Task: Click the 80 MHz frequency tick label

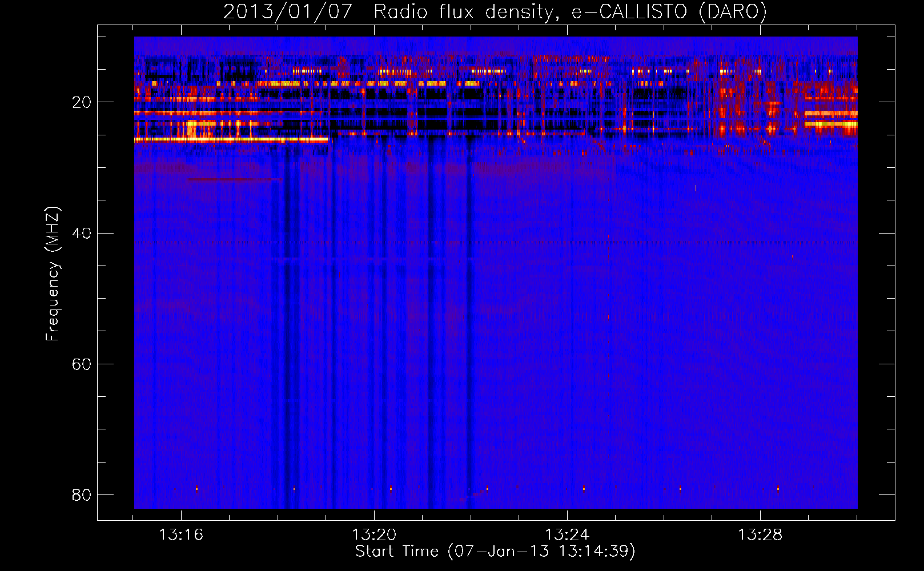Action: [x=82, y=494]
